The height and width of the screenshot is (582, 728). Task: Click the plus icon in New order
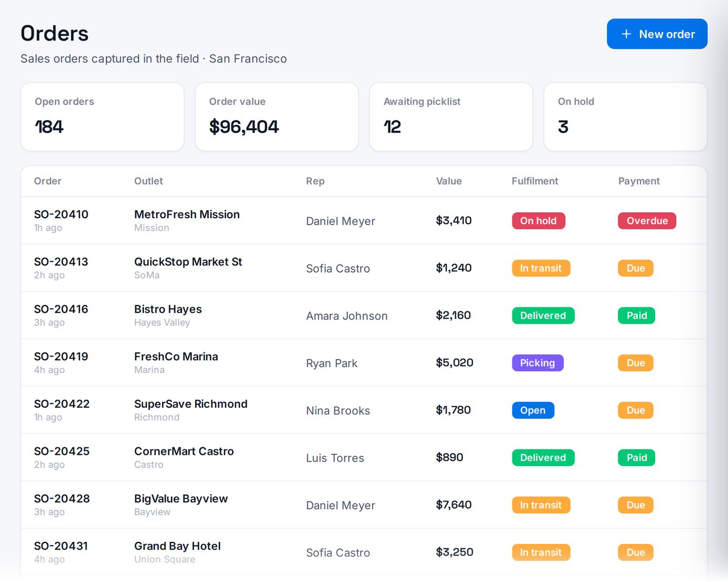626,34
